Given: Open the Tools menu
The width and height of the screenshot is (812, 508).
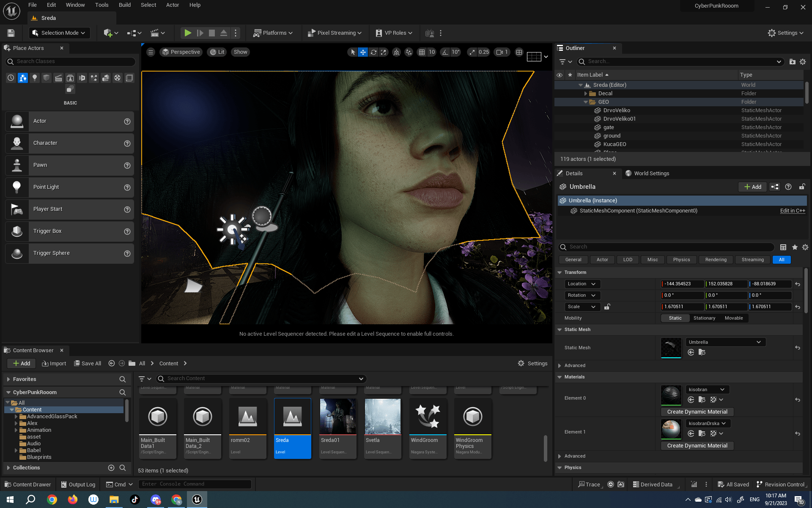Looking at the screenshot, I should pos(101,5).
